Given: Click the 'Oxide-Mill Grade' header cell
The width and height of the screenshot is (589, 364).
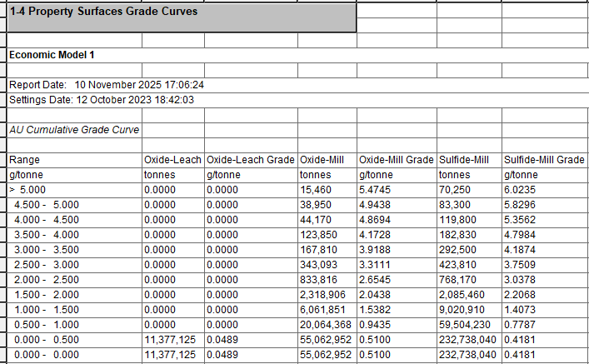Looking at the screenshot, I should coord(396,160).
